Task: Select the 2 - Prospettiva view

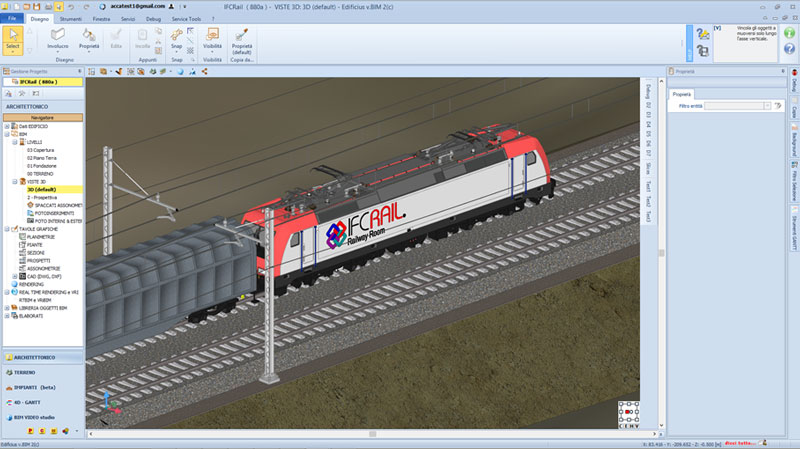Action: 42,197
